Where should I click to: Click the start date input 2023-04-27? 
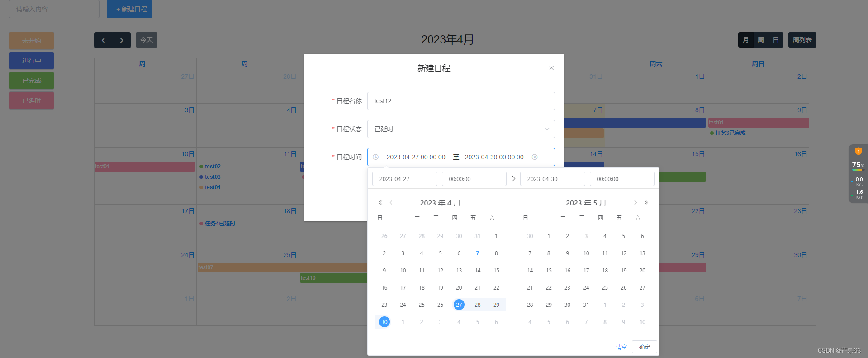pos(404,179)
